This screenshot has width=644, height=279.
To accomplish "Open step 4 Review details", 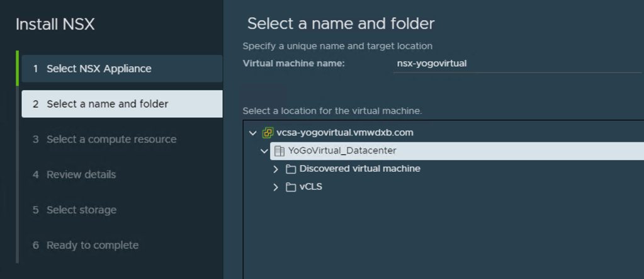I will (81, 174).
